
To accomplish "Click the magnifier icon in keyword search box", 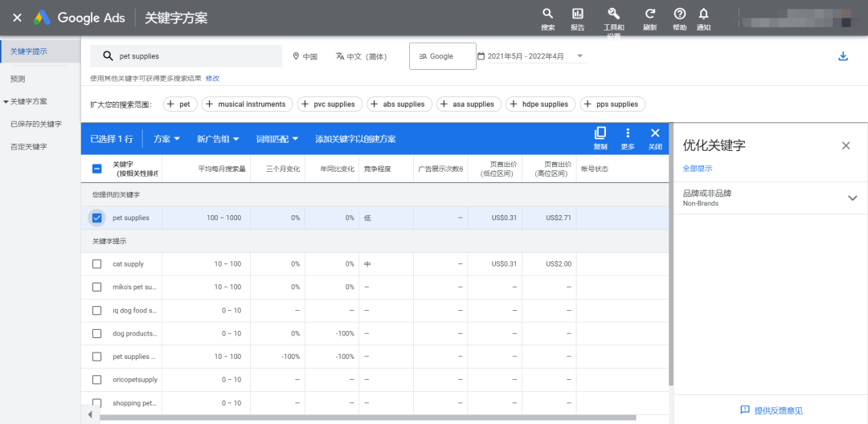I will pos(108,56).
